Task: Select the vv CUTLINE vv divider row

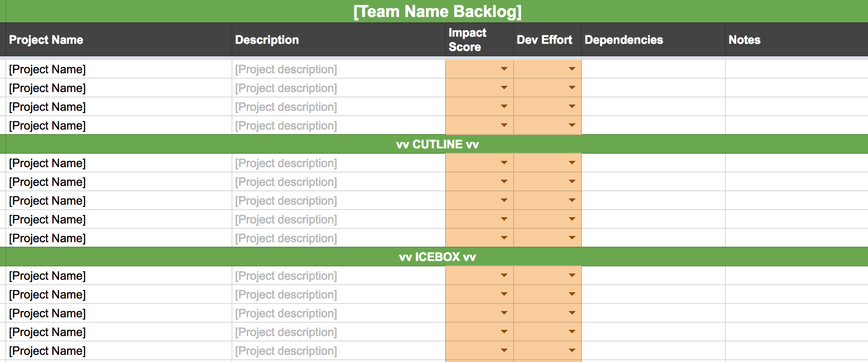Action: tap(437, 144)
